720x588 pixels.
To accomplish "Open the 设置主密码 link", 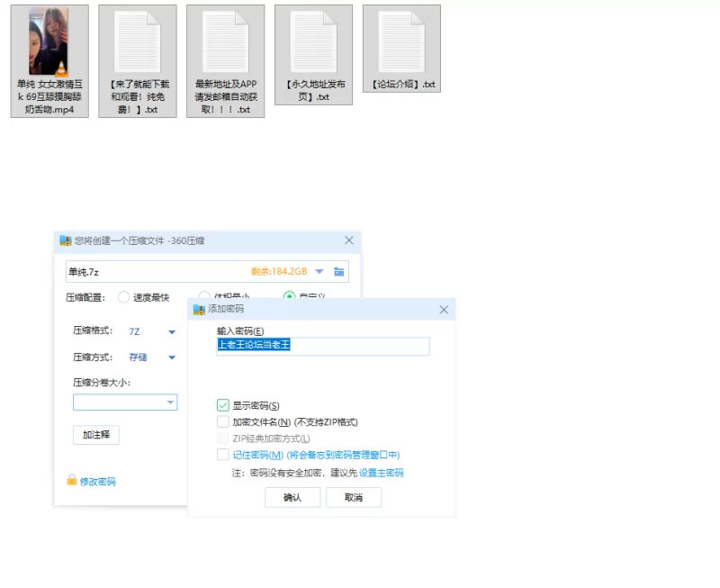I will click(x=381, y=473).
